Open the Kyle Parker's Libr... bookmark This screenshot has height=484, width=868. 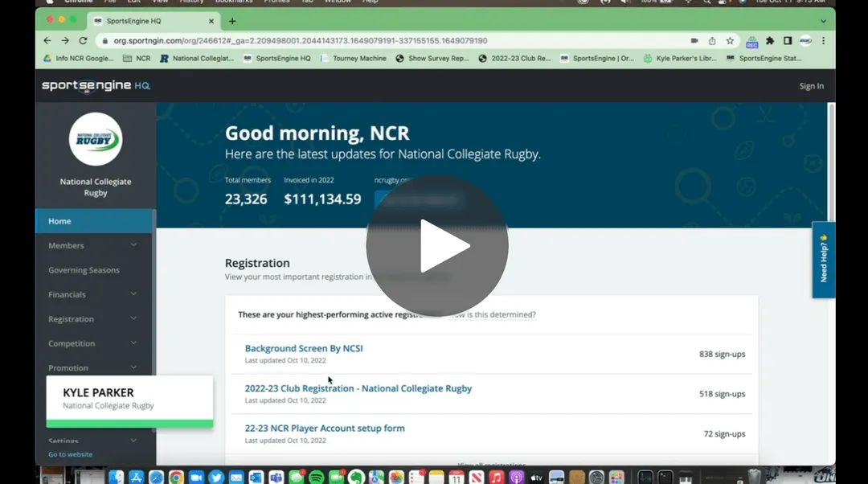[x=681, y=58]
